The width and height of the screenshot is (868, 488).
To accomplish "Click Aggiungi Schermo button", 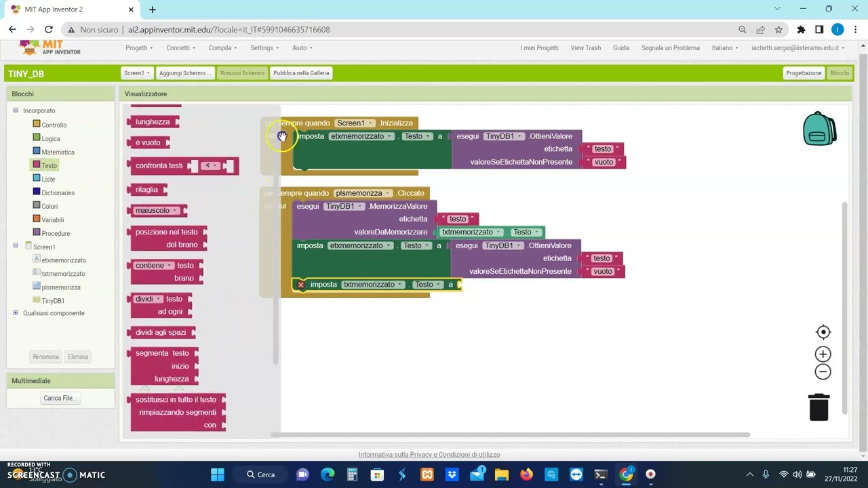I will click(x=184, y=73).
